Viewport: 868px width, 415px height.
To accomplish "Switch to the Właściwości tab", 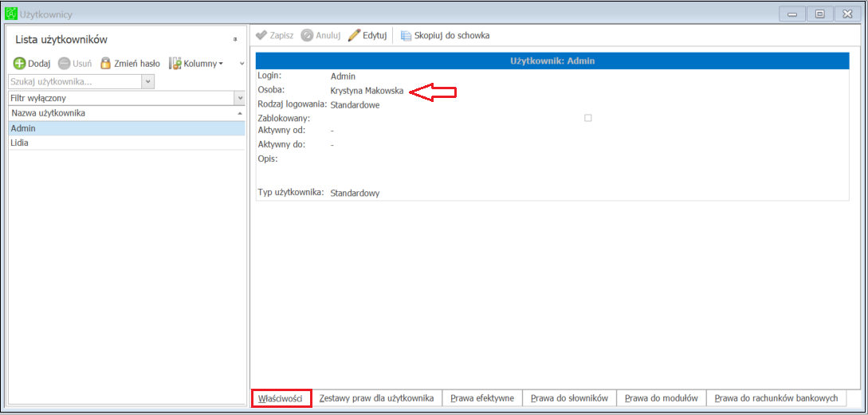I will [x=281, y=397].
